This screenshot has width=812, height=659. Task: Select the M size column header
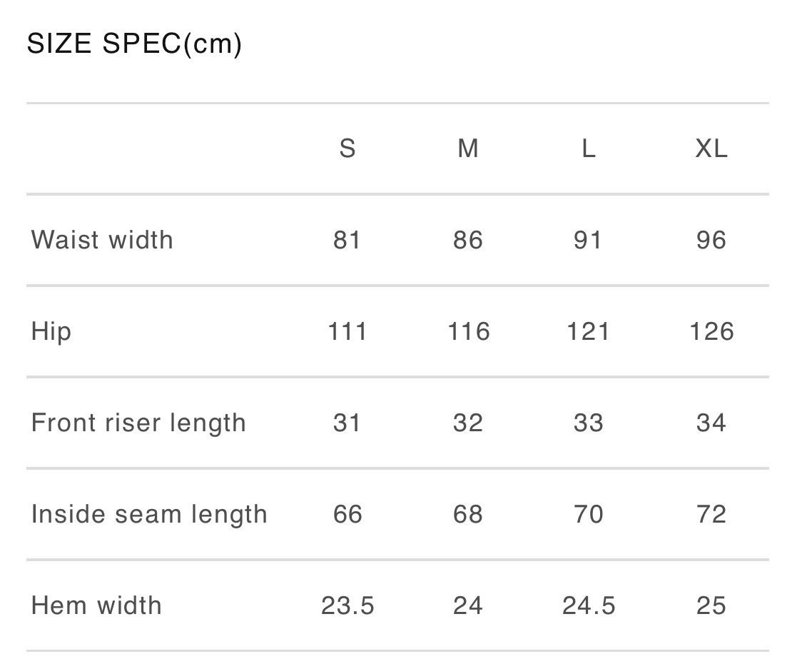[x=468, y=149]
